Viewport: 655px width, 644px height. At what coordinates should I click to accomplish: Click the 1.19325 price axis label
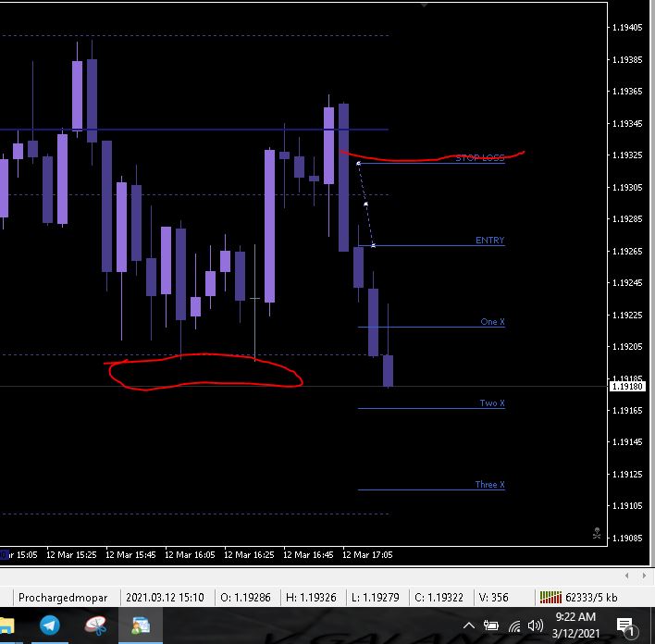pos(627,155)
